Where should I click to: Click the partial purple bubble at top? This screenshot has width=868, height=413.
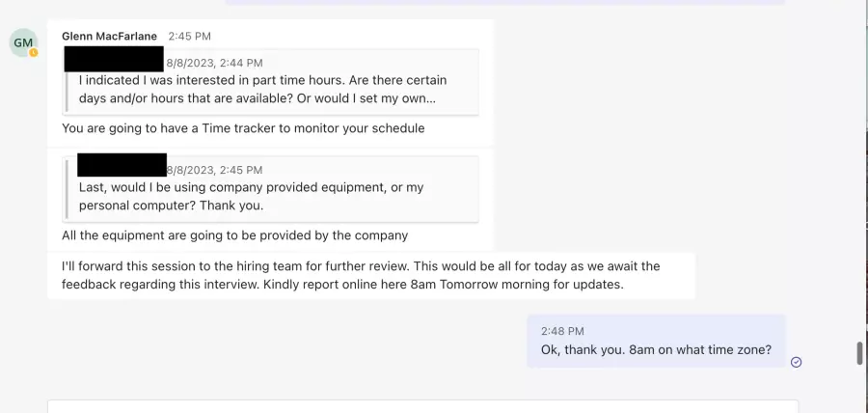click(504, 2)
